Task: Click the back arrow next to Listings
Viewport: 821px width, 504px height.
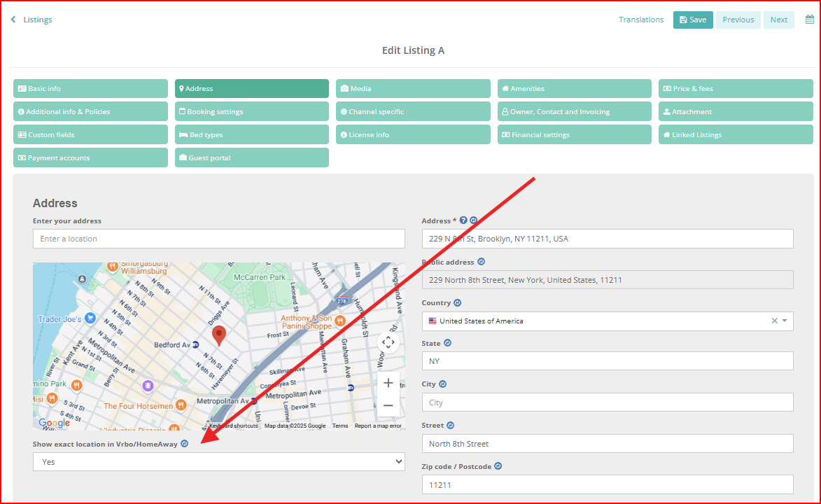Action: point(13,20)
